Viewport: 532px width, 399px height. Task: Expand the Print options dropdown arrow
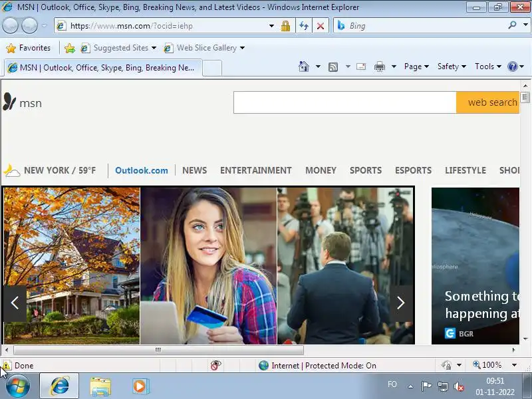[x=394, y=66]
